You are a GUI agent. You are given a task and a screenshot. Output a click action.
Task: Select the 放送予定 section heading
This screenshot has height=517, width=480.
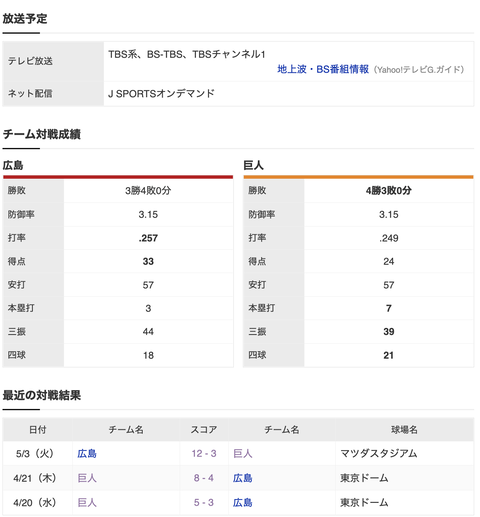tap(25, 19)
